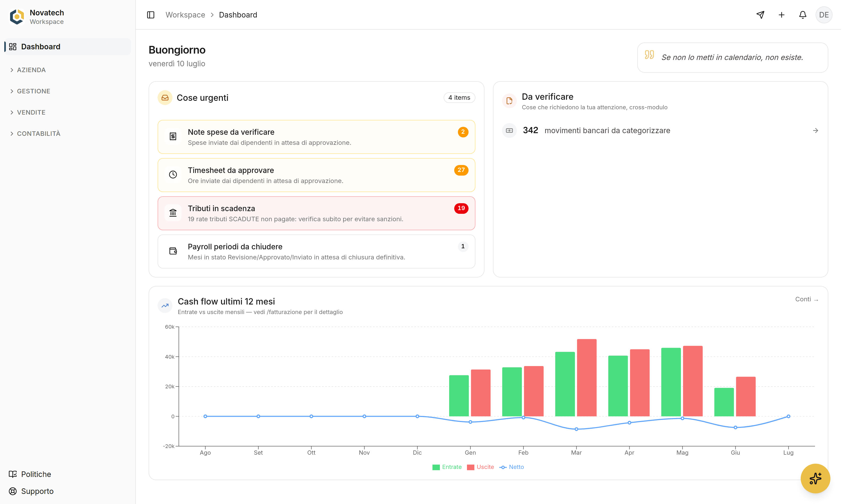This screenshot has width=849, height=504.
Task: Open Timesheet da approvare card
Action: point(316,175)
